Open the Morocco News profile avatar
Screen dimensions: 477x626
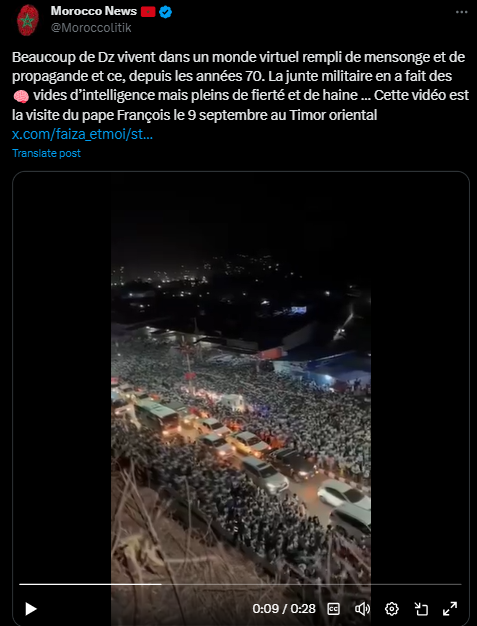27,20
